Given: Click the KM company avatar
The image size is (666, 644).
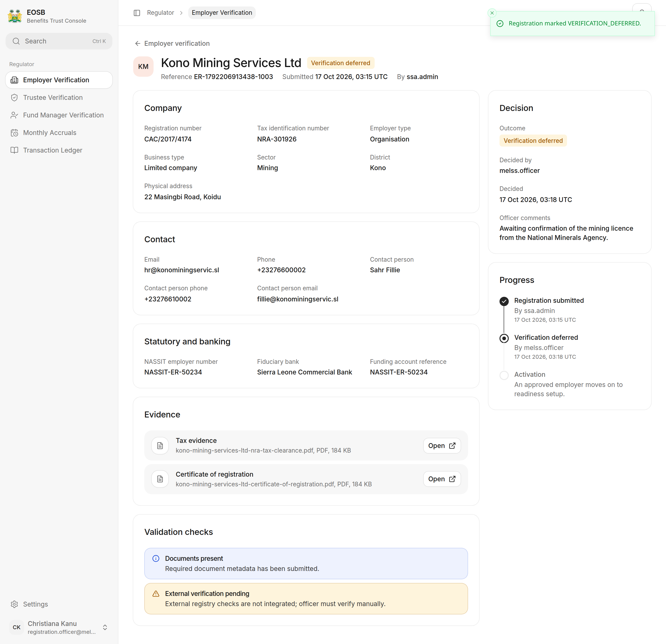Looking at the screenshot, I should [143, 67].
